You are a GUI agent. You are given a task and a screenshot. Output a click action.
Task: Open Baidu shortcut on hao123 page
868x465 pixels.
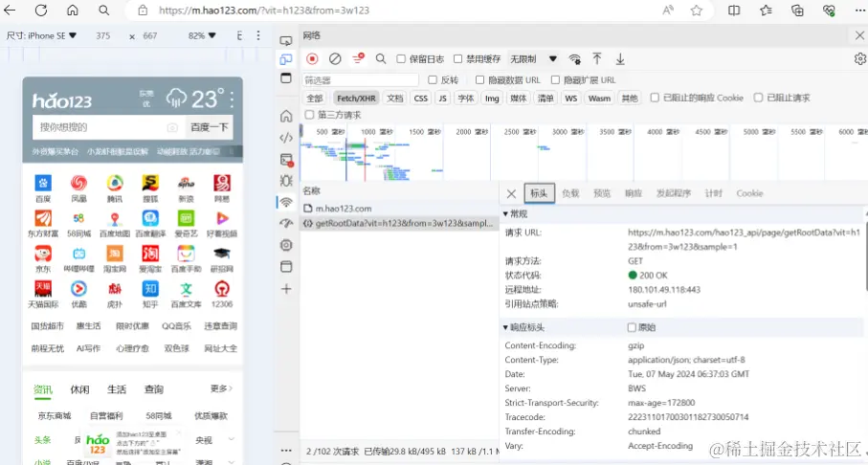[x=43, y=188]
